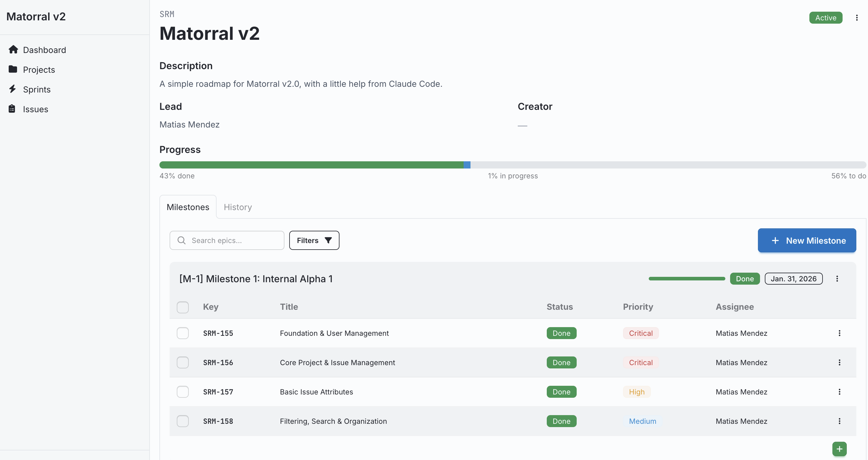Image resolution: width=868 pixels, height=460 pixels.
Task: Click the Issues clipboard icon
Action: point(12,109)
